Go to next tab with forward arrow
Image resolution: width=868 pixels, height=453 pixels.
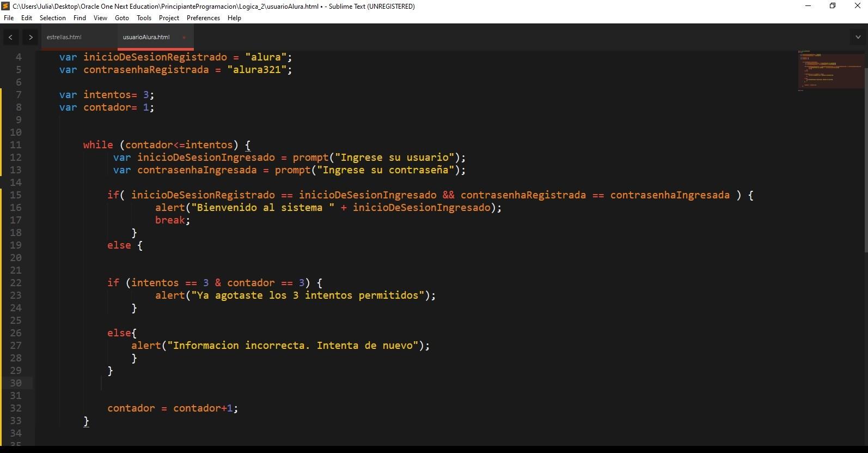30,38
